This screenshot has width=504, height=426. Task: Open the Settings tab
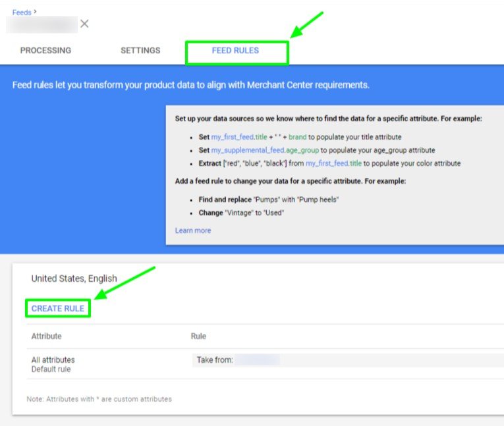(140, 51)
